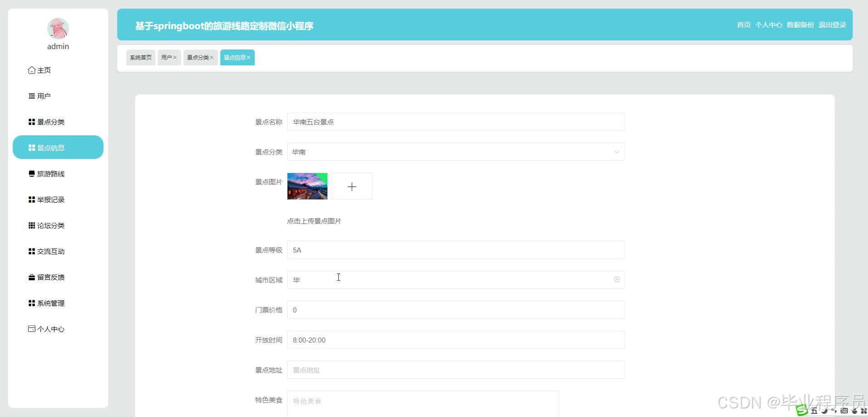Click the 景点地址 input field
Viewport: 868px width, 417px height.
pyautogui.click(x=456, y=370)
